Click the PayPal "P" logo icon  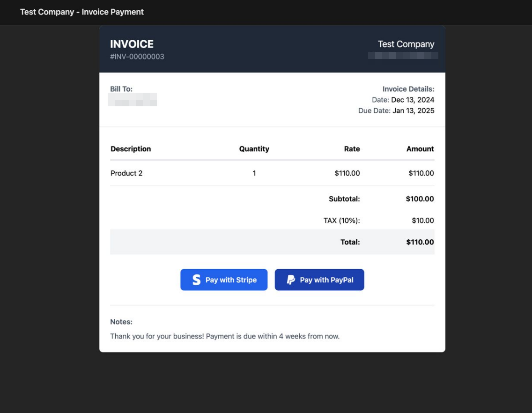point(290,280)
